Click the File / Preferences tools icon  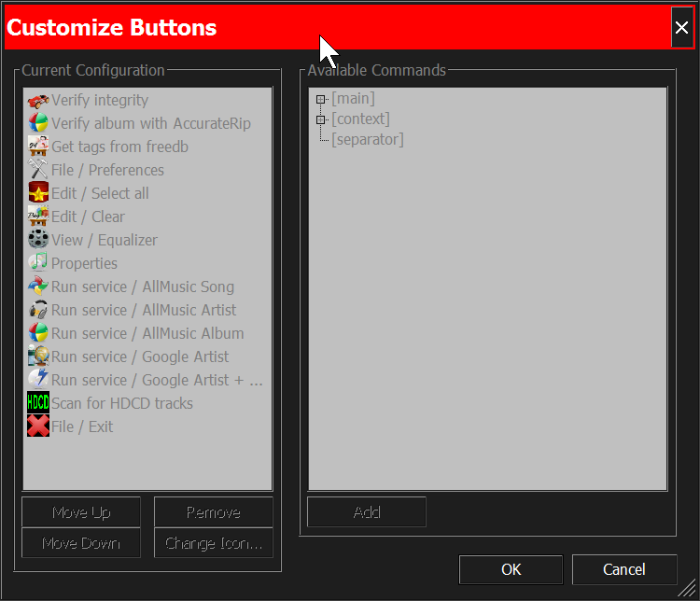pyautogui.click(x=38, y=170)
